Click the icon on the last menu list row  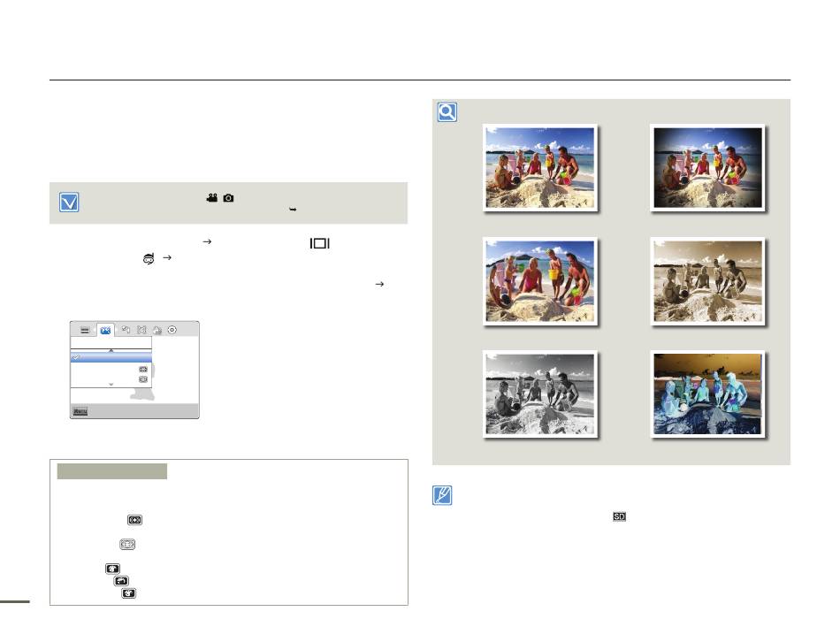tap(143, 378)
